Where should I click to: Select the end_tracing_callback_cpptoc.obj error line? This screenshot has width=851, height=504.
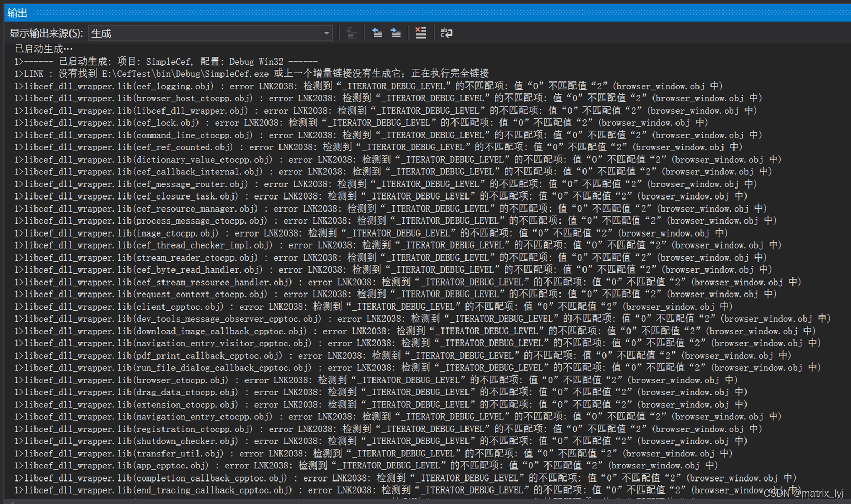[x=408, y=491]
